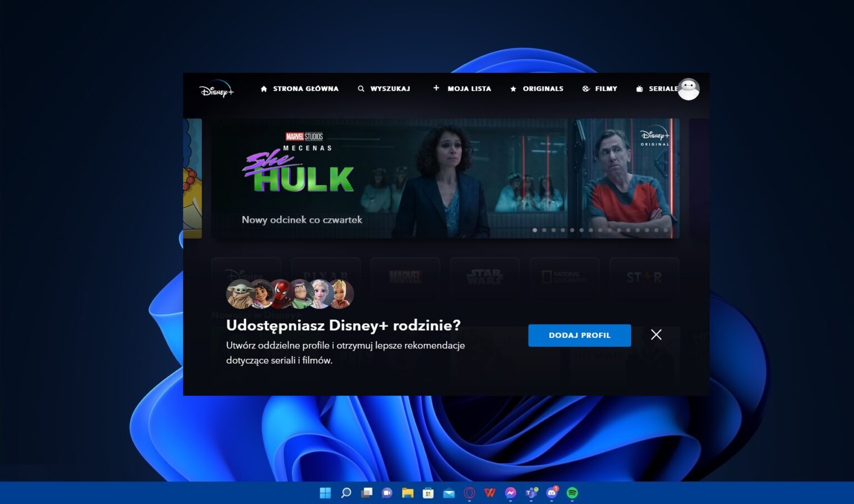Show the previous carousel slide on the left
This screenshot has width=854, height=504.
coord(192,178)
